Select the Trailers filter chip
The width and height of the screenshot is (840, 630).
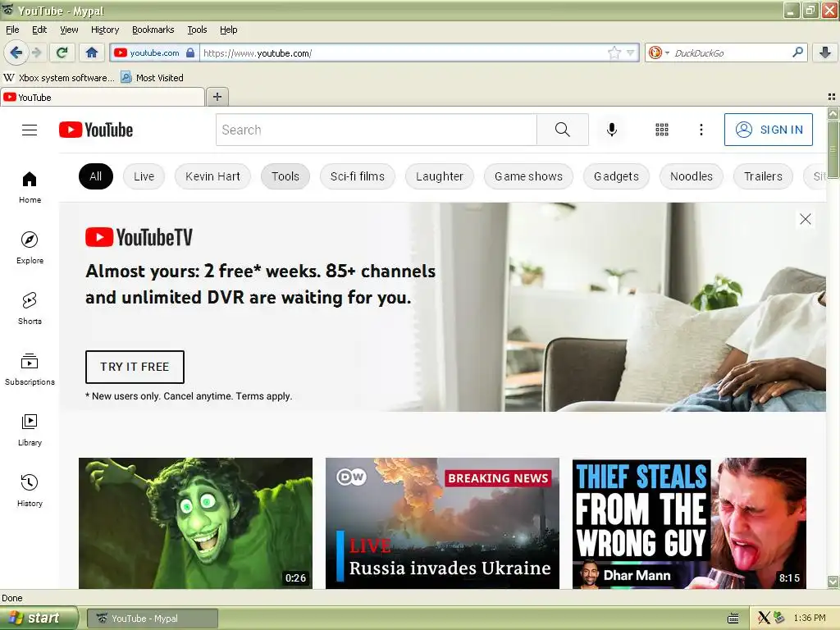763,176
